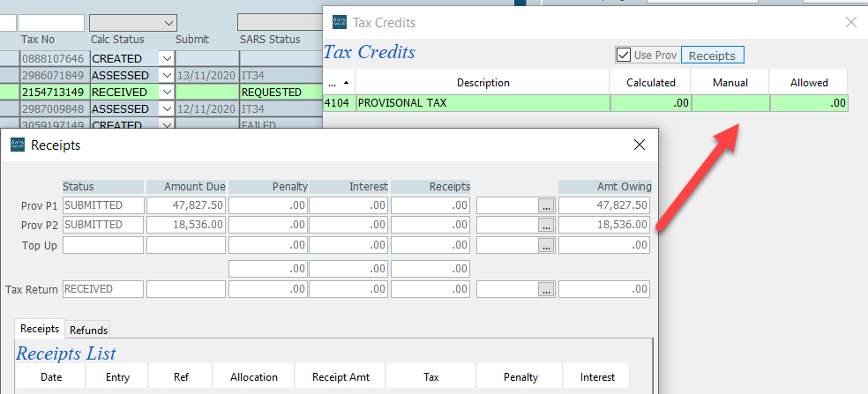Click the Description column header
This screenshot has width=868, height=394.
(x=483, y=82)
